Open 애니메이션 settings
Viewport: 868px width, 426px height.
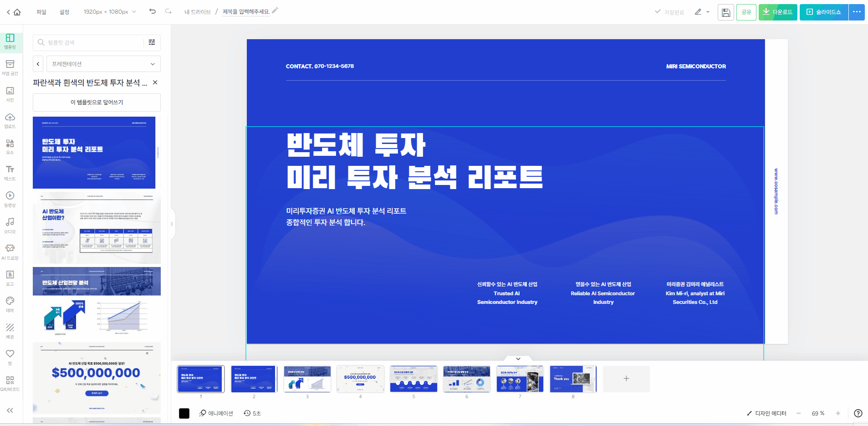point(216,413)
